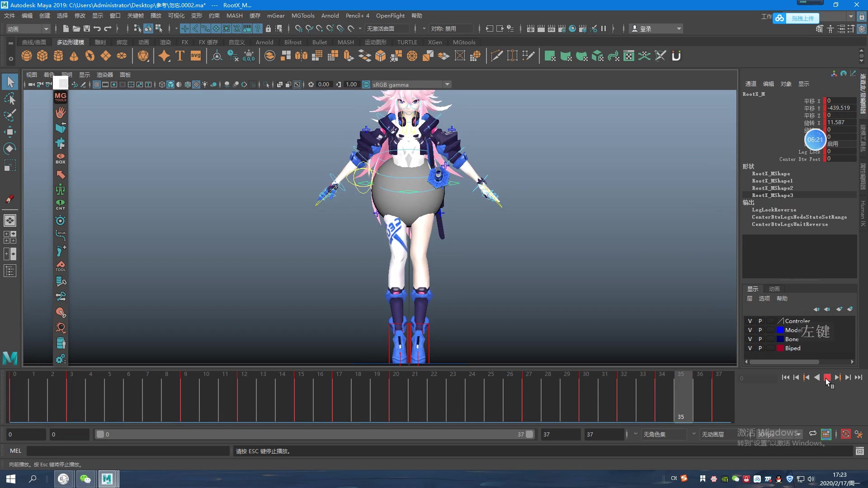Open the layer editor 选项 options menu

[x=764, y=298]
